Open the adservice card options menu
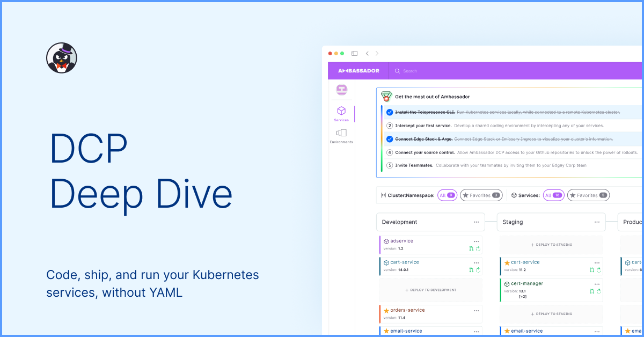This screenshot has width=644, height=337. 476,241
